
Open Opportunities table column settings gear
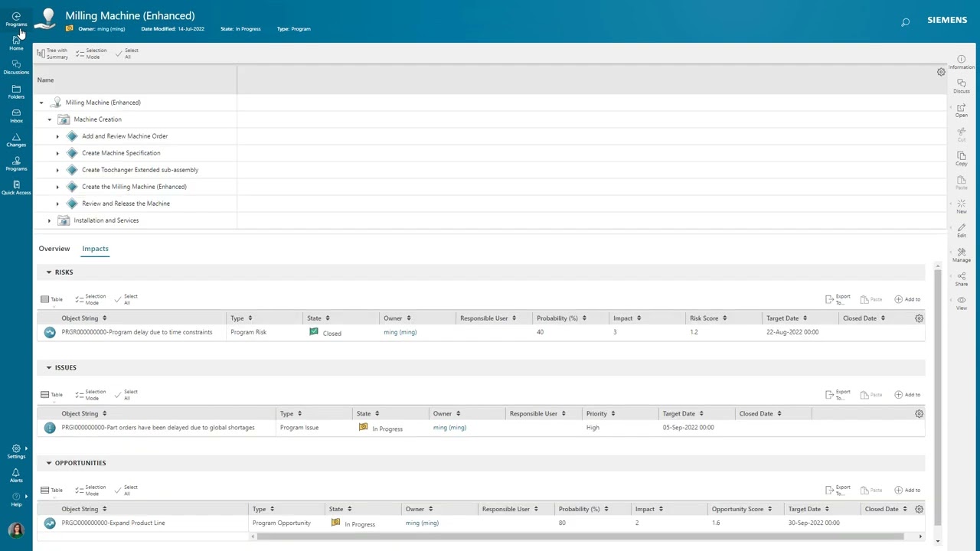tap(919, 509)
